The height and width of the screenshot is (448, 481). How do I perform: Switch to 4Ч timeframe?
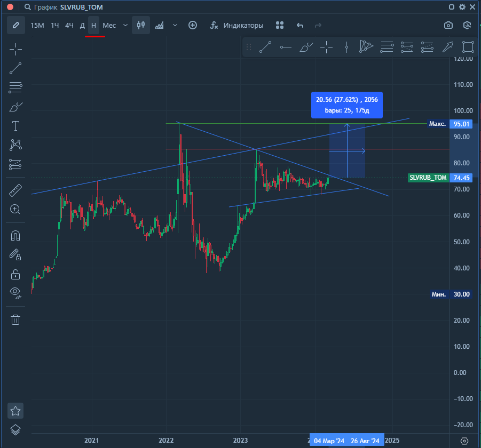pyautogui.click(x=69, y=26)
